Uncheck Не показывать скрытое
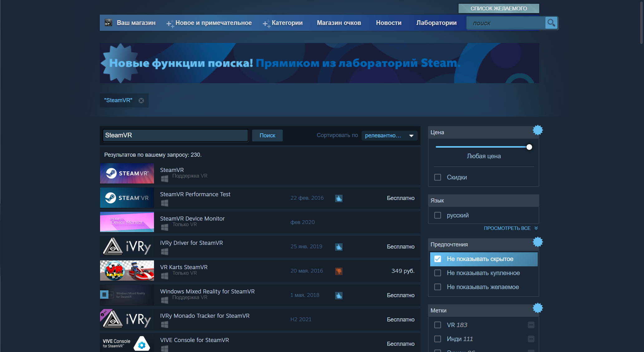644x352 pixels. pyautogui.click(x=438, y=259)
